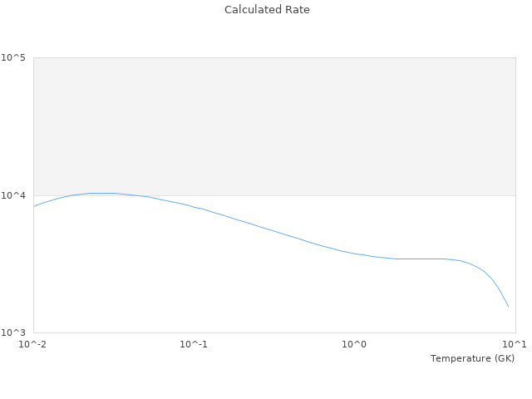Click the 10^4 y-axis tick label
Screen dimensions: 532x399
pyautogui.click(x=13, y=195)
